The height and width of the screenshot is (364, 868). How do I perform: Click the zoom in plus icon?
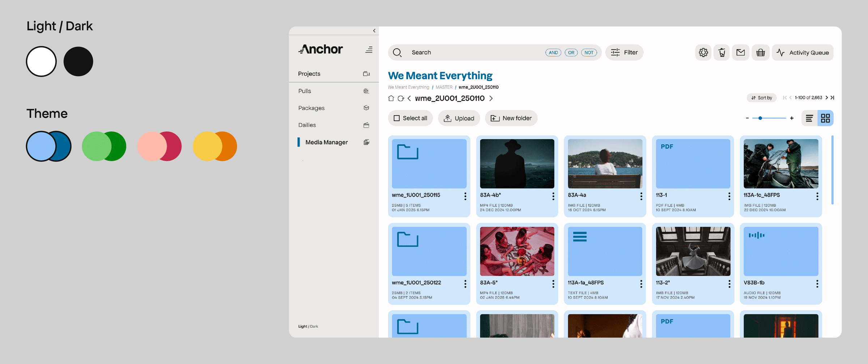[792, 118]
